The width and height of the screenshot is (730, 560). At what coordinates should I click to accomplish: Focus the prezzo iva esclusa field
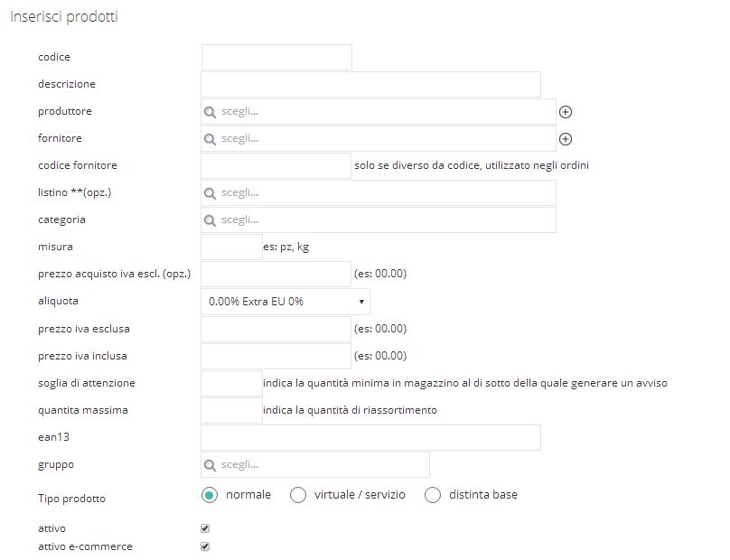coord(276,329)
